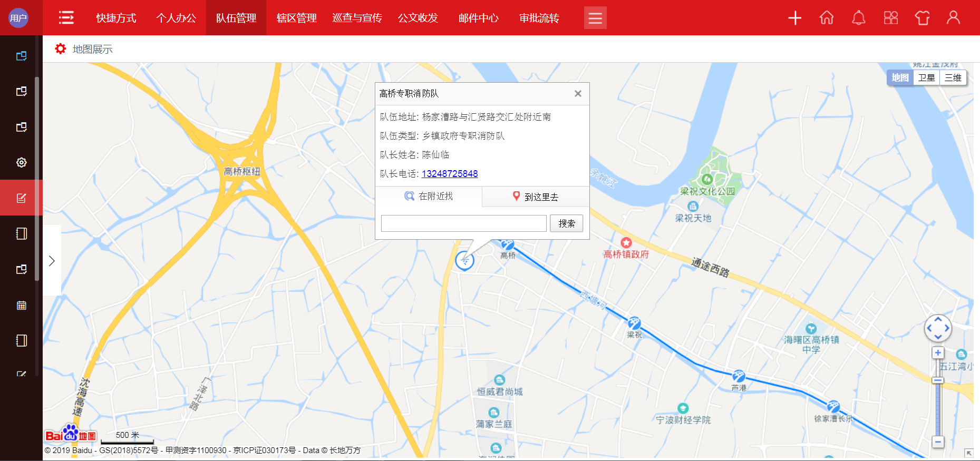Click the sidebar notebook icon below edit
This screenshot has height=461, width=980.
21,233
